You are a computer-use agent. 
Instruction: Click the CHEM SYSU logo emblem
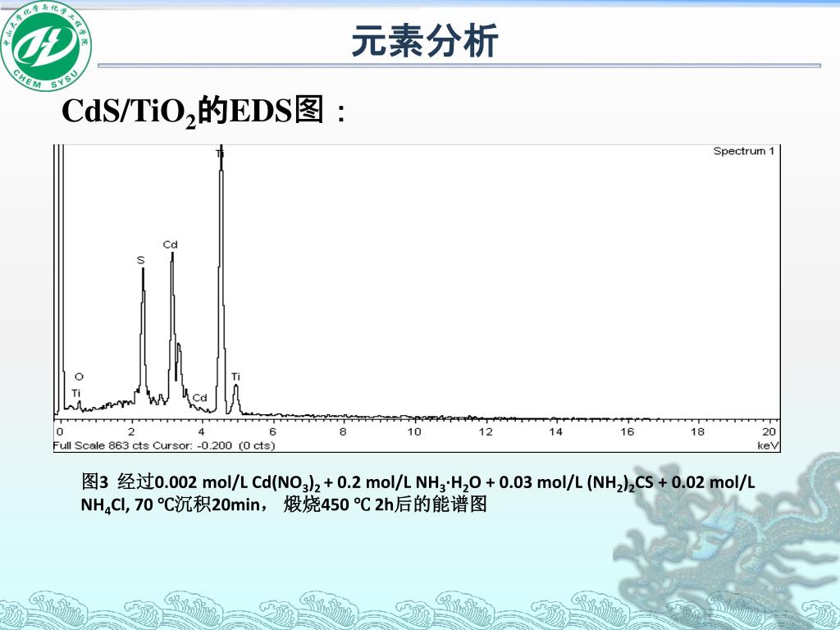point(46,45)
